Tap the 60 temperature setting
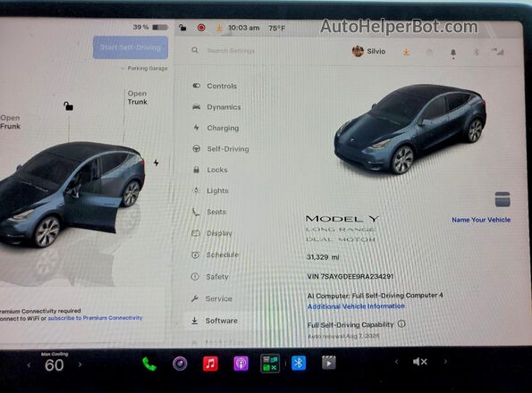This screenshot has width=532, height=393. 54,365
